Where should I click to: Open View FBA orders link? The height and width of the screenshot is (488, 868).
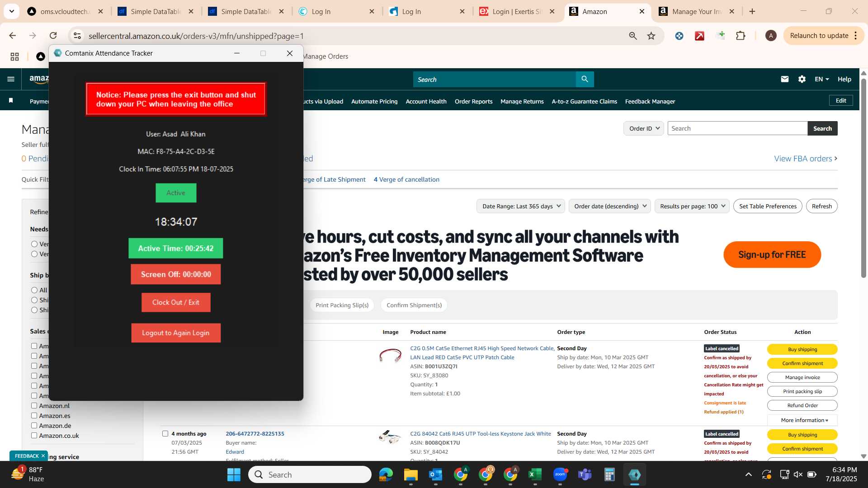pos(806,159)
